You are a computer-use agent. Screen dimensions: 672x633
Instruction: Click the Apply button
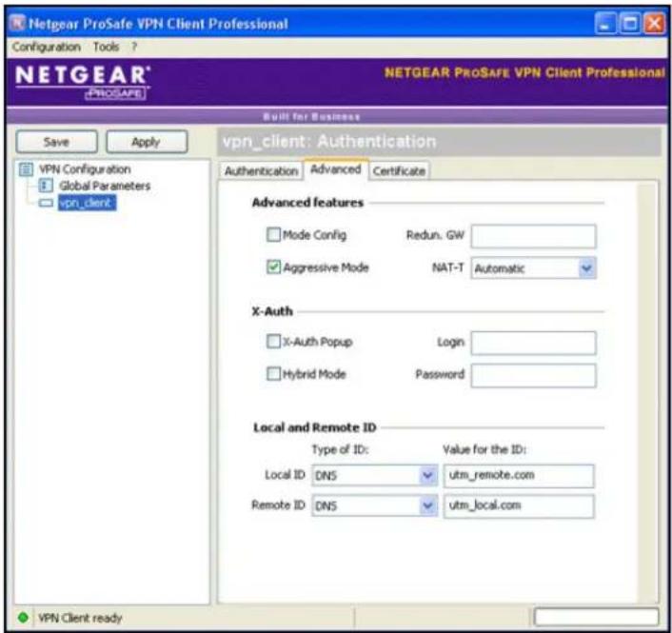[x=147, y=142]
